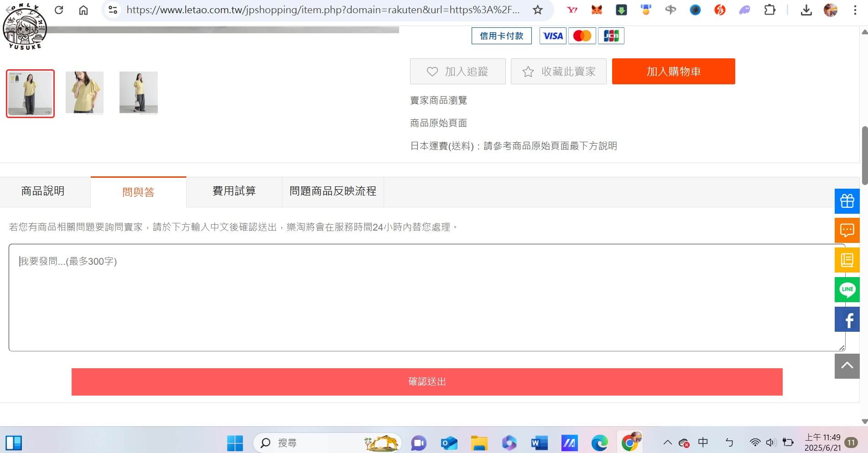Expand the system tray hidden icons chevron
Viewport: 868px width, 453px height.
(x=667, y=443)
